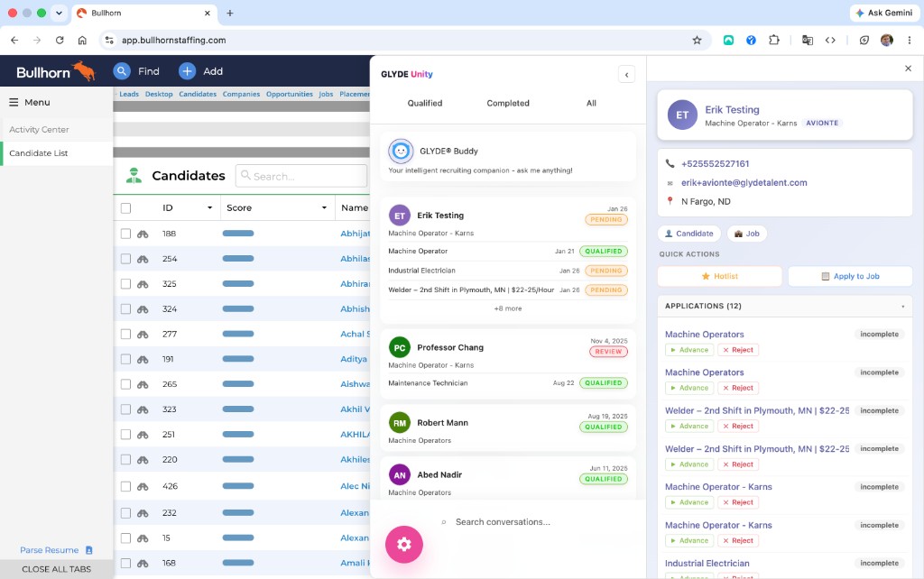Click Abed Nadir AN avatar
The height and width of the screenshot is (579, 924).
400,474
